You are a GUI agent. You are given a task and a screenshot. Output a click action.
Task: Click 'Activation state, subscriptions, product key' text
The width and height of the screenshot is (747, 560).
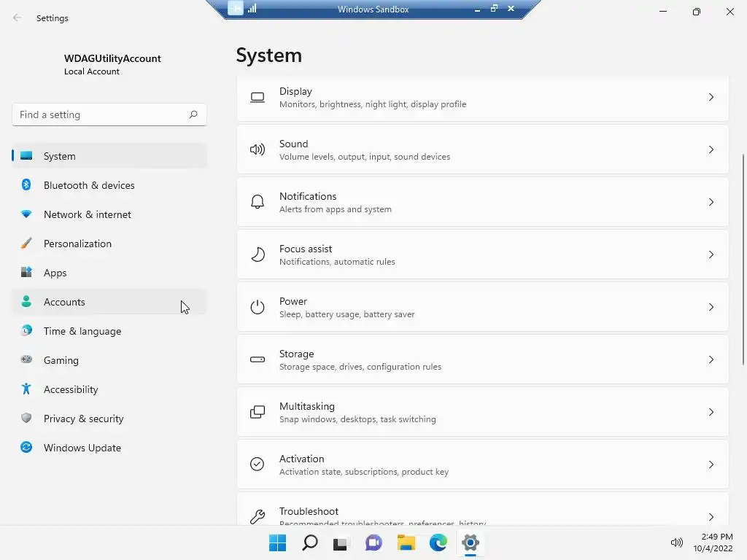click(x=364, y=472)
